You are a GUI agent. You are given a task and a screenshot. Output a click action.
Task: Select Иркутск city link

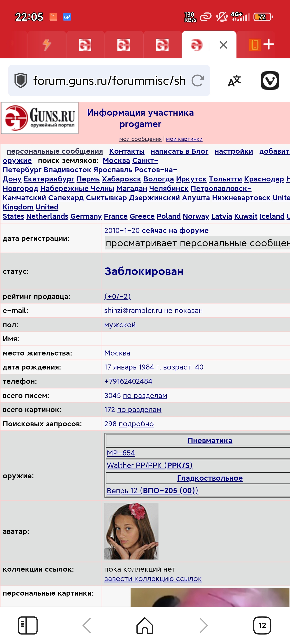[x=191, y=179]
